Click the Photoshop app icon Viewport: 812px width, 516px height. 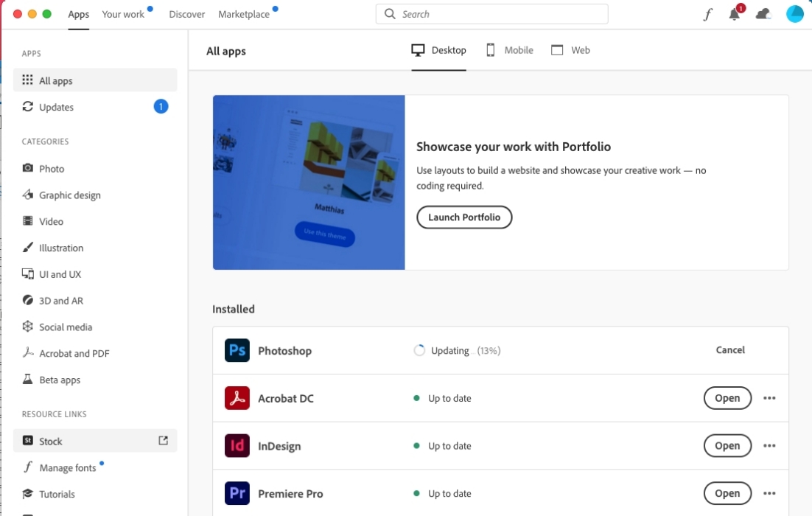click(x=237, y=350)
